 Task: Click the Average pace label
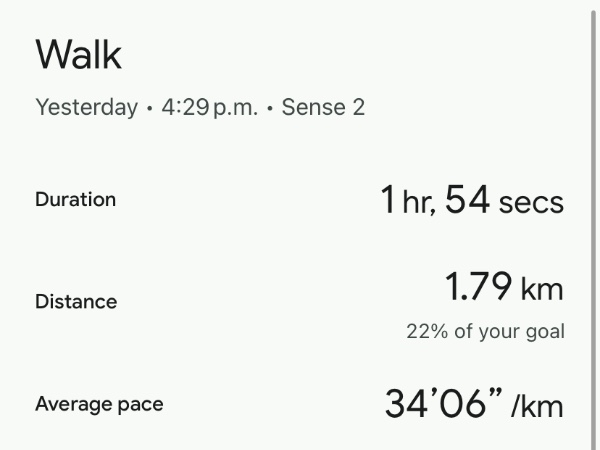99,404
